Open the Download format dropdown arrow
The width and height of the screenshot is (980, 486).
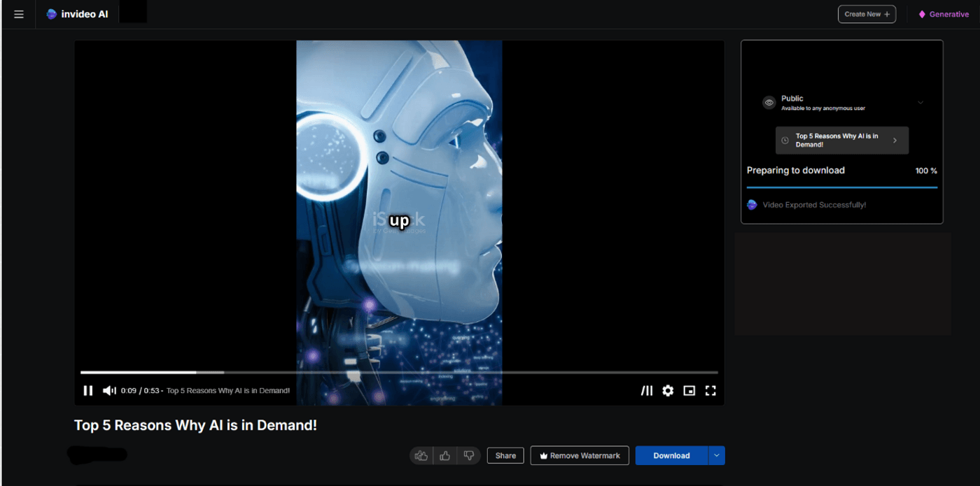716,455
